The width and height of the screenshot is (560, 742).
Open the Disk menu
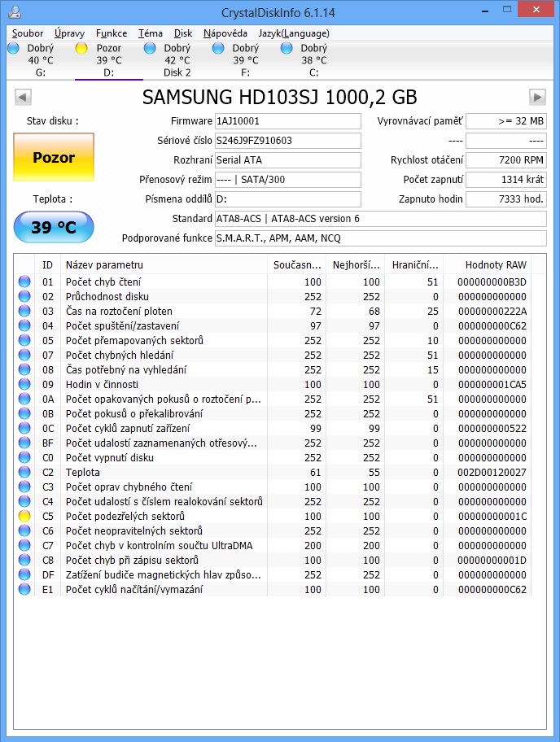(182, 33)
